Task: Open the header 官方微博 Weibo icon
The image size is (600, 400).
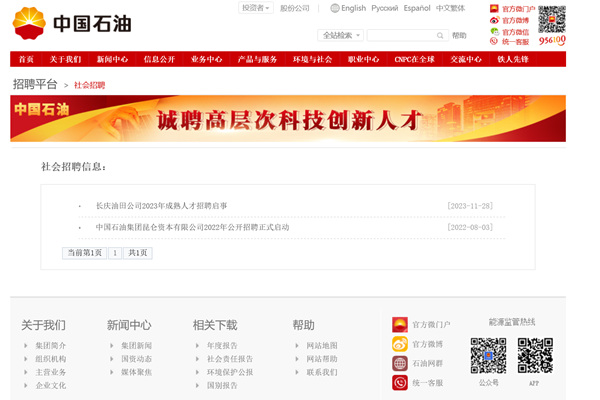Action: (494, 20)
